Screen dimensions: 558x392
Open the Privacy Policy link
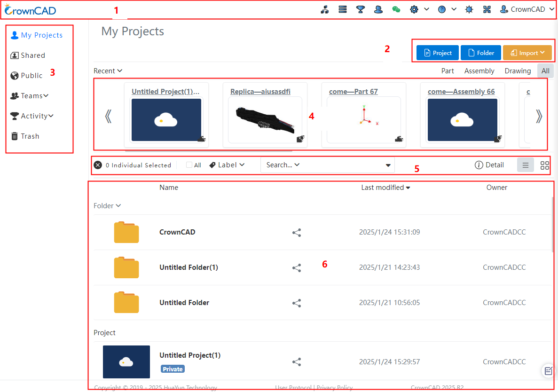(335, 387)
